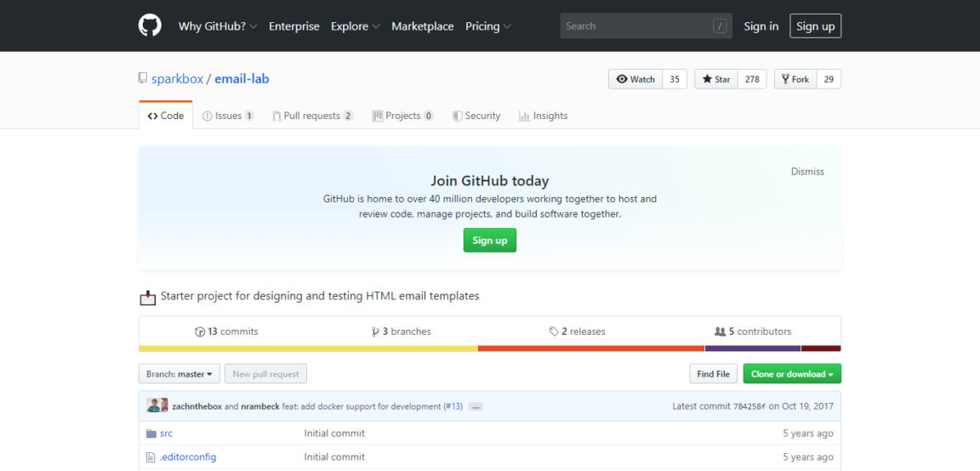Open the Pricing dropdown menu
This screenshot has width=980, height=471.
(488, 26)
